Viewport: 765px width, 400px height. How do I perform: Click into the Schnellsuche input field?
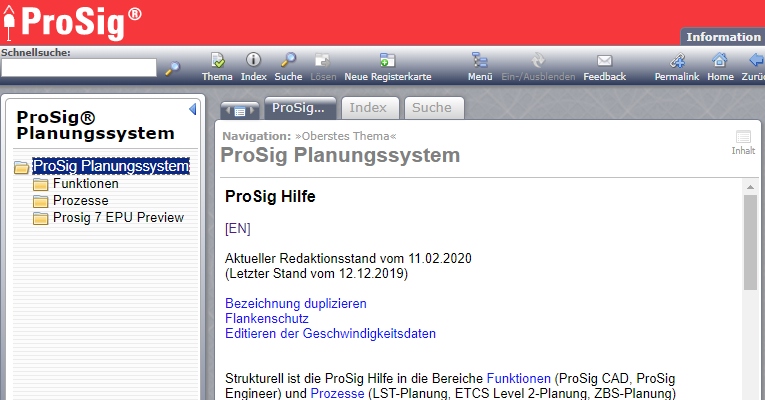(79, 68)
